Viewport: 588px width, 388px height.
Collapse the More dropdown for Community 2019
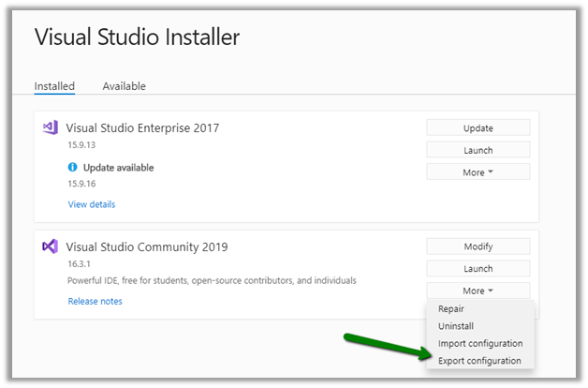click(x=478, y=291)
